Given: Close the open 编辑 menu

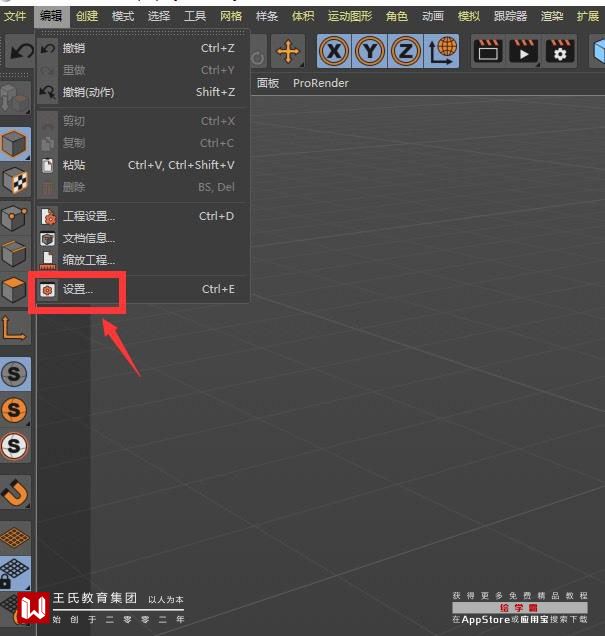Looking at the screenshot, I should click(x=51, y=16).
